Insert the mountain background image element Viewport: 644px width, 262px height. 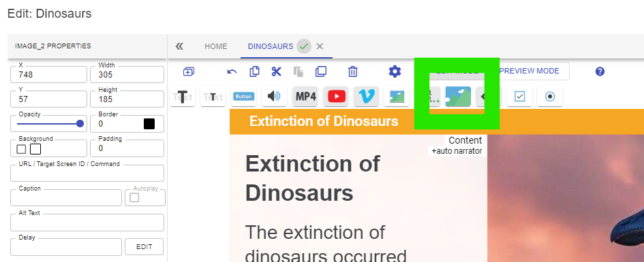pos(458,97)
